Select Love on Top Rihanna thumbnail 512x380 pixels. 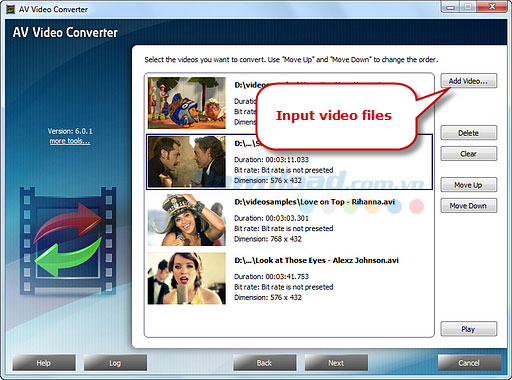click(187, 220)
